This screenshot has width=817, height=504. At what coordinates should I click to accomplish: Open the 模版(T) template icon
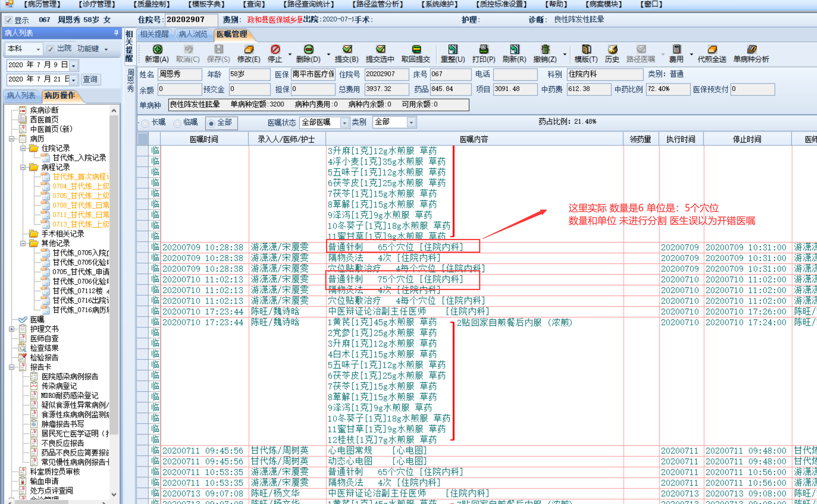tap(586, 50)
